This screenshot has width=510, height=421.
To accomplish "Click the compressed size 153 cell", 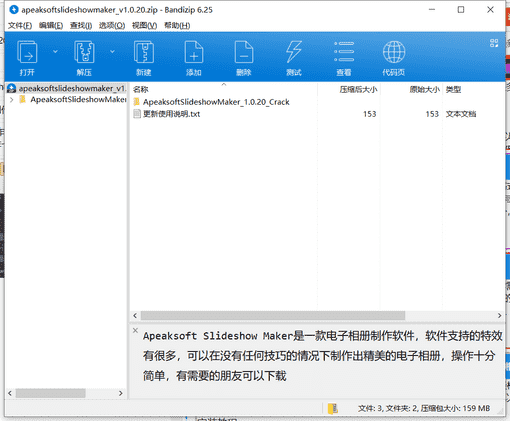I will point(370,114).
